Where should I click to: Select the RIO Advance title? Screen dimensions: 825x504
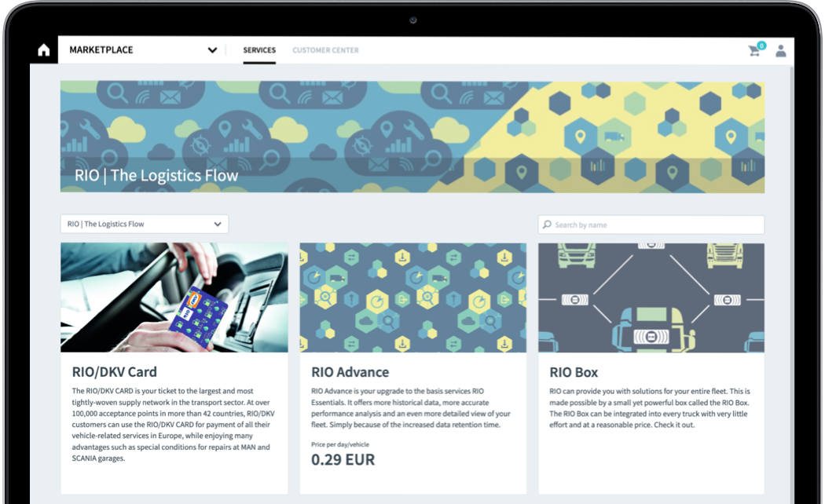point(350,372)
